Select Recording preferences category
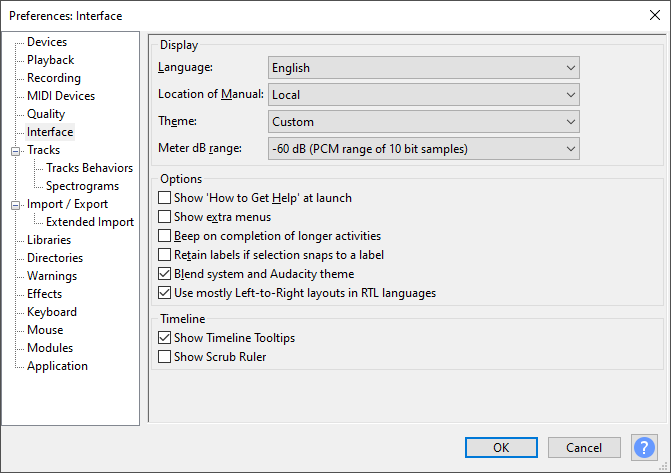Screen dimensions: 671x473 54,78
